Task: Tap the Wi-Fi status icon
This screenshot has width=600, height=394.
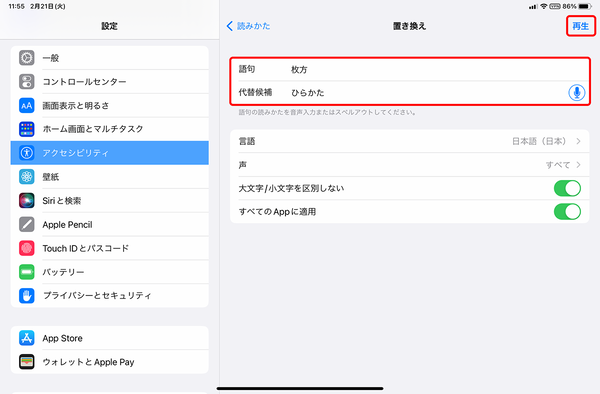Action: 544,6
